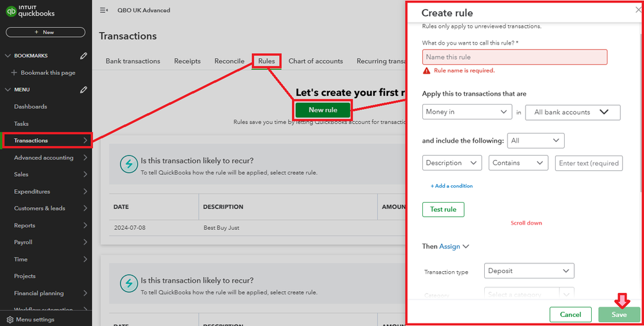Click the Name this rule field
Screen dimensions: 644x326
tap(514, 57)
